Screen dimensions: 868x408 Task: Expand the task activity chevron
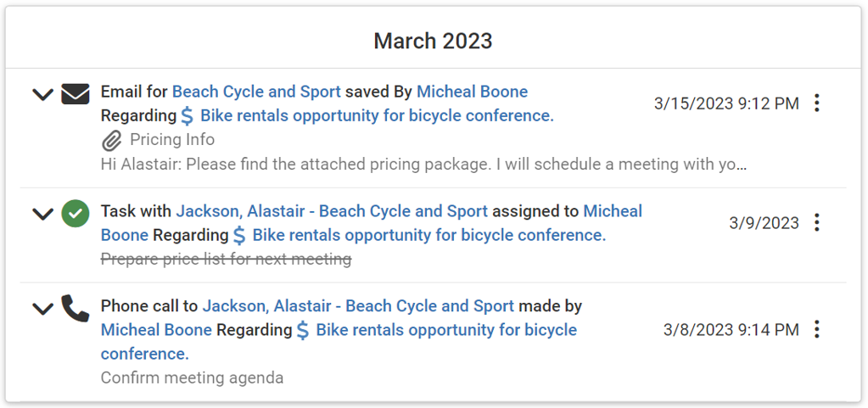click(x=42, y=214)
